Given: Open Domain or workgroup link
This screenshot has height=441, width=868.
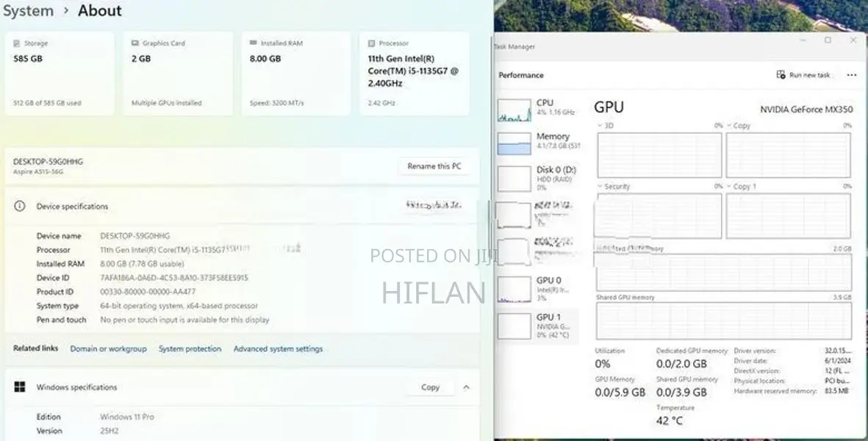Looking at the screenshot, I should point(109,348).
